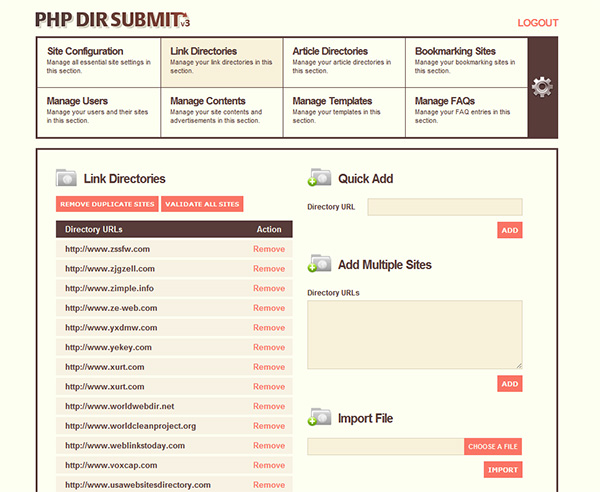The image size is (600, 492).
Task: Click the Add Multiple Sites folder icon
Action: 319,264
